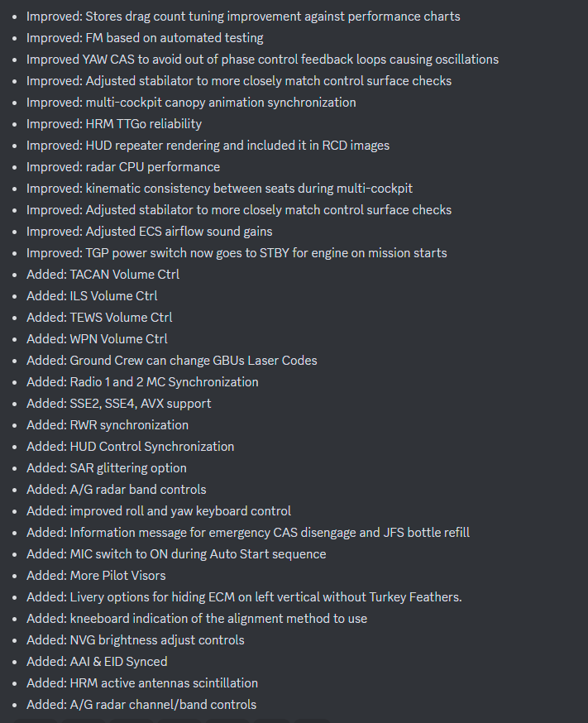Select the 'Adjusted ECS airflow sound gains' line
The height and width of the screenshot is (723, 588).
pos(150,232)
